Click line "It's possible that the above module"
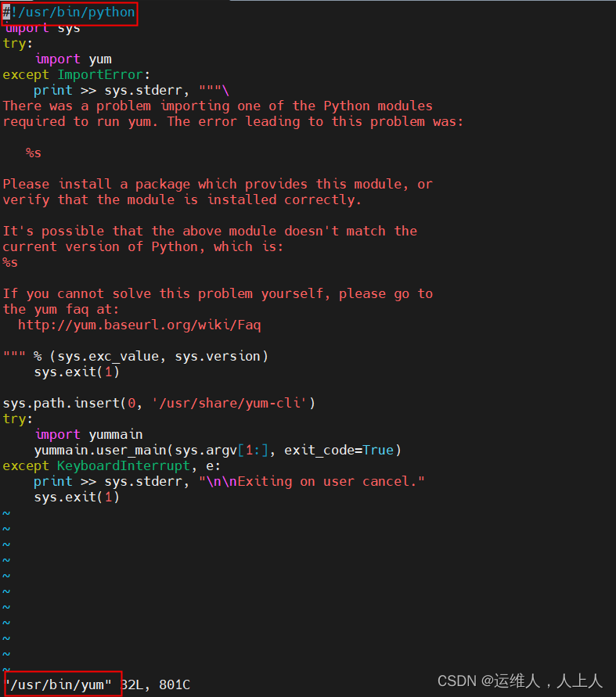 (x=210, y=231)
